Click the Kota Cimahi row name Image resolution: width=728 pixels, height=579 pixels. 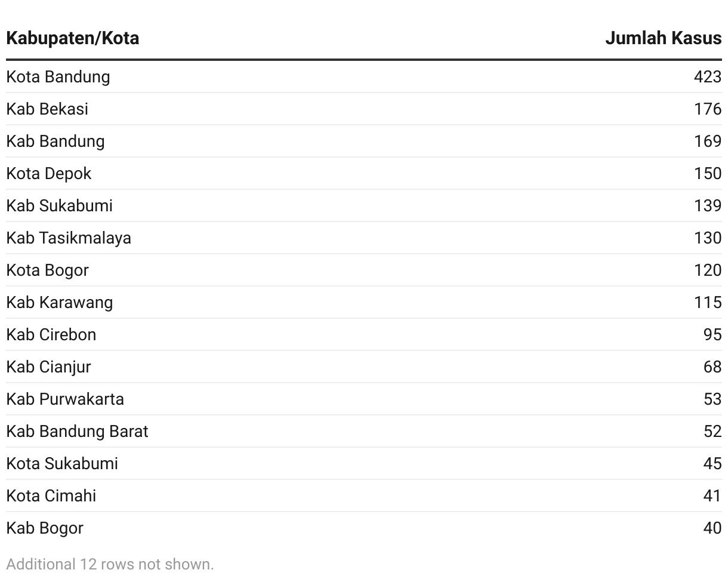[51, 496]
